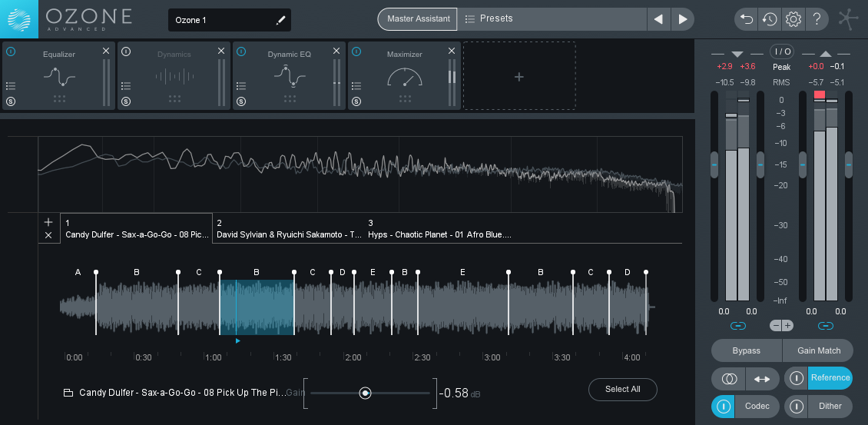Screen dimensions: 868x425
Task: Remove the Equalizer module
Action: coord(106,51)
